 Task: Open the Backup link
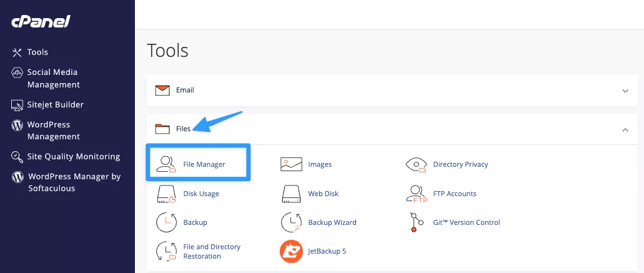point(195,222)
